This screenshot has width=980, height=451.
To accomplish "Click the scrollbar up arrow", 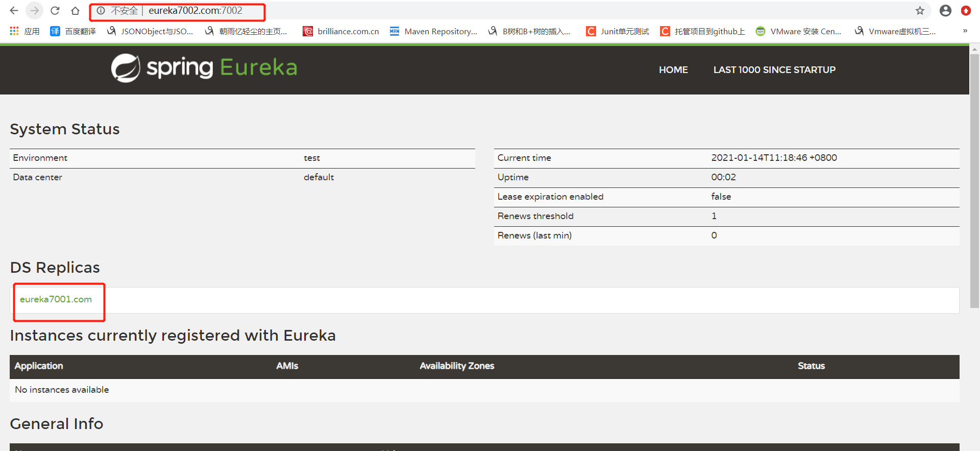I will [974, 50].
